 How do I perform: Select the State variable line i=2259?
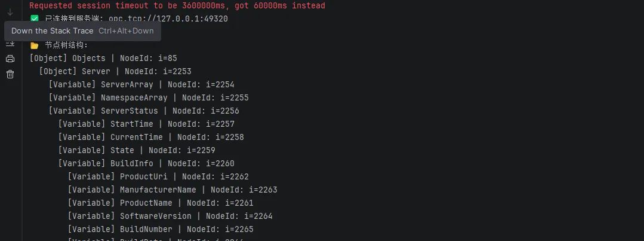pos(137,151)
